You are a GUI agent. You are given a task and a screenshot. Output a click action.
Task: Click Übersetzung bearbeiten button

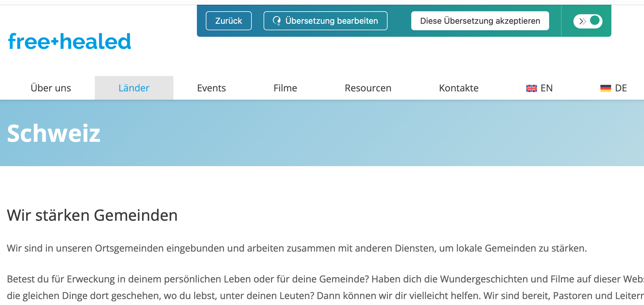click(325, 21)
